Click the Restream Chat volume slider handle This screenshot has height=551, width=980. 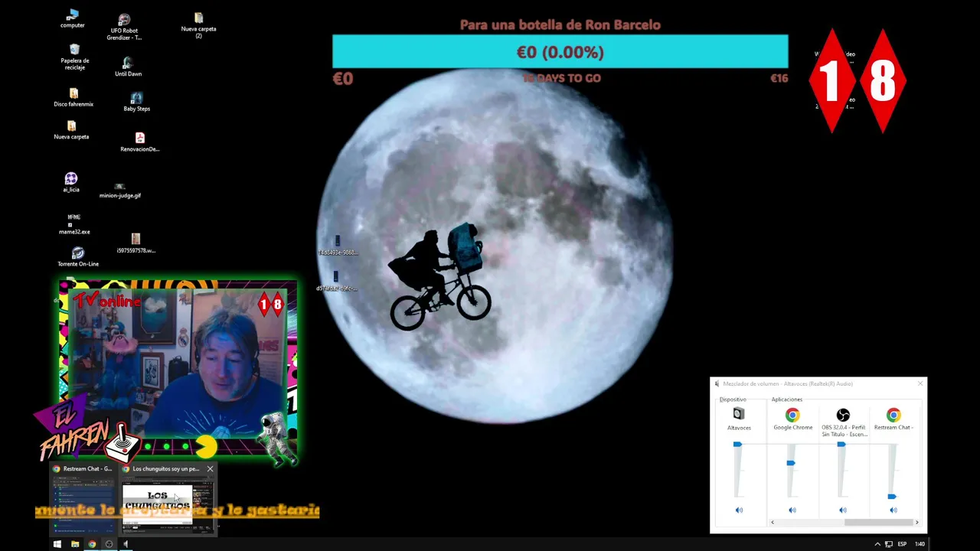coord(892,497)
